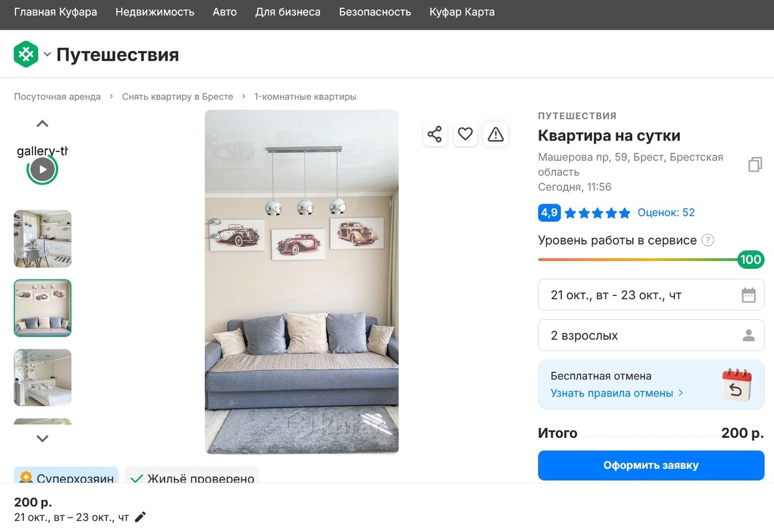Click the Kufar green logo icon

pos(26,54)
